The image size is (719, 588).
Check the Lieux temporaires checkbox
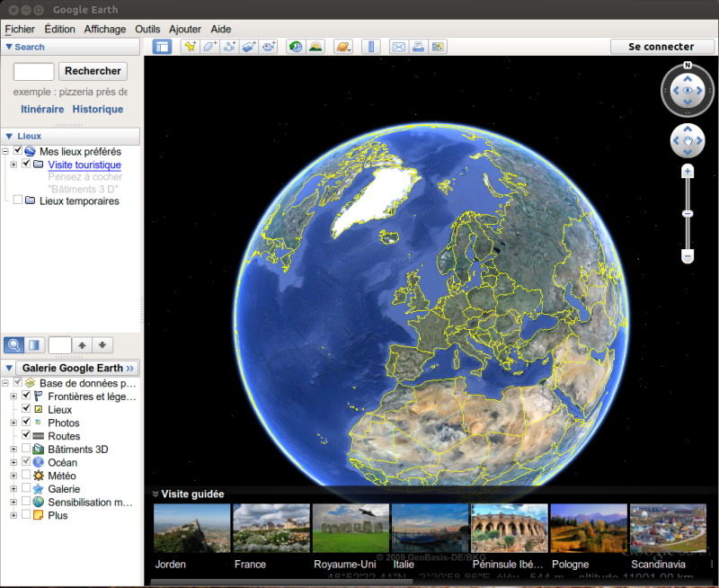point(18,200)
